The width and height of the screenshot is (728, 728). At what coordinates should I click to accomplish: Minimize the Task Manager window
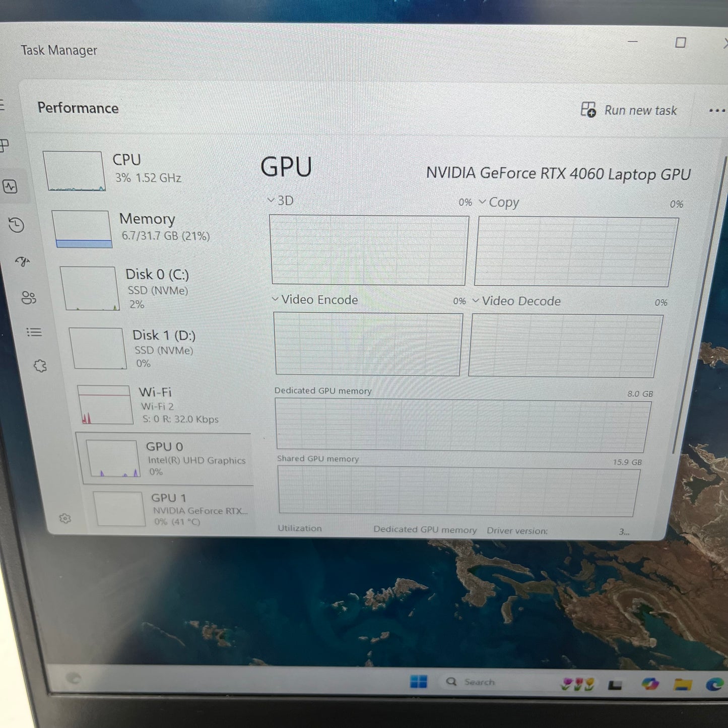(633, 41)
